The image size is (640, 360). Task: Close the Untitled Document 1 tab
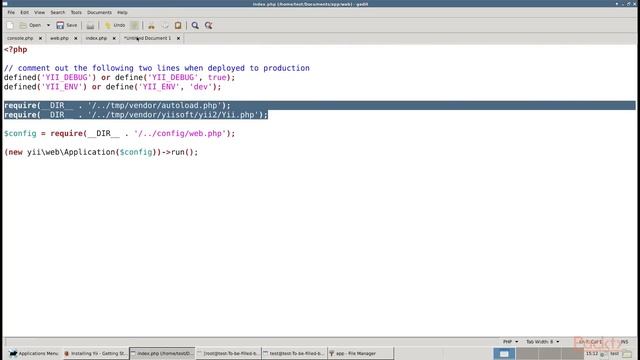click(178, 38)
